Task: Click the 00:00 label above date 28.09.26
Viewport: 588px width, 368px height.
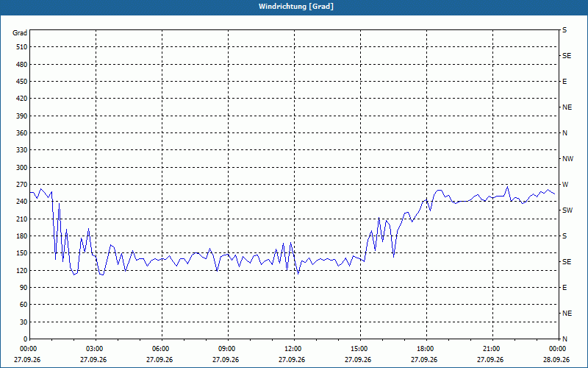Action: pos(557,349)
